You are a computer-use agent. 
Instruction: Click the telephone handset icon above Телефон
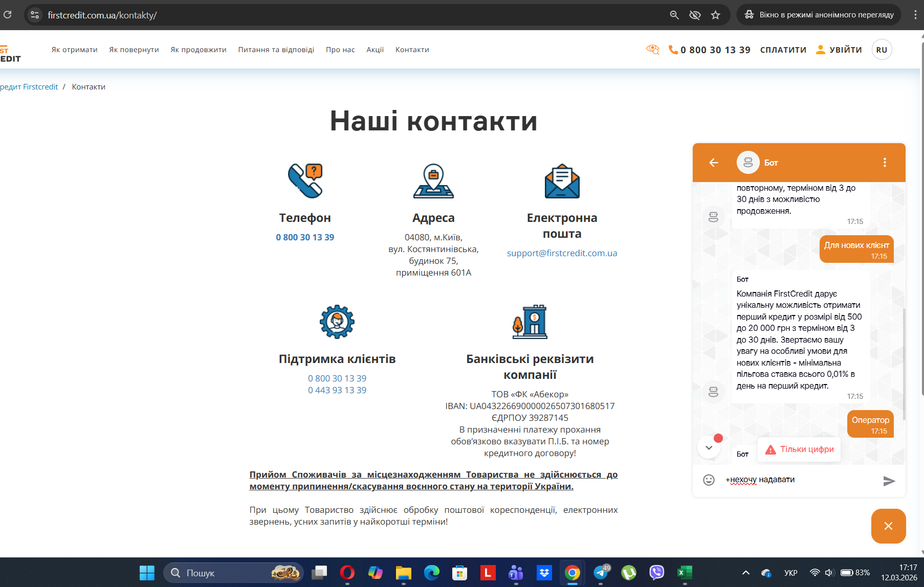click(x=305, y=180)
